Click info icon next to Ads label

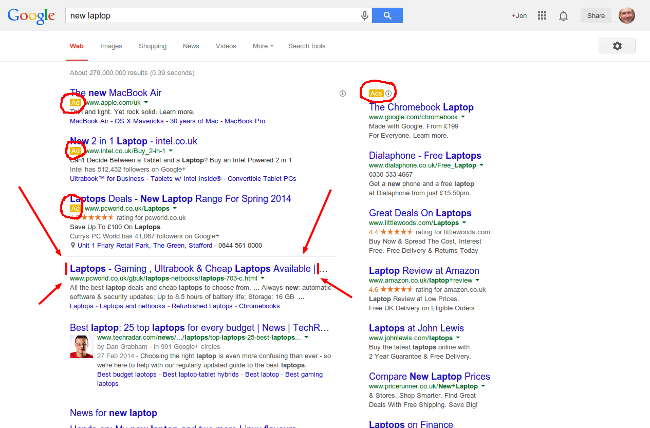(388, 93)
